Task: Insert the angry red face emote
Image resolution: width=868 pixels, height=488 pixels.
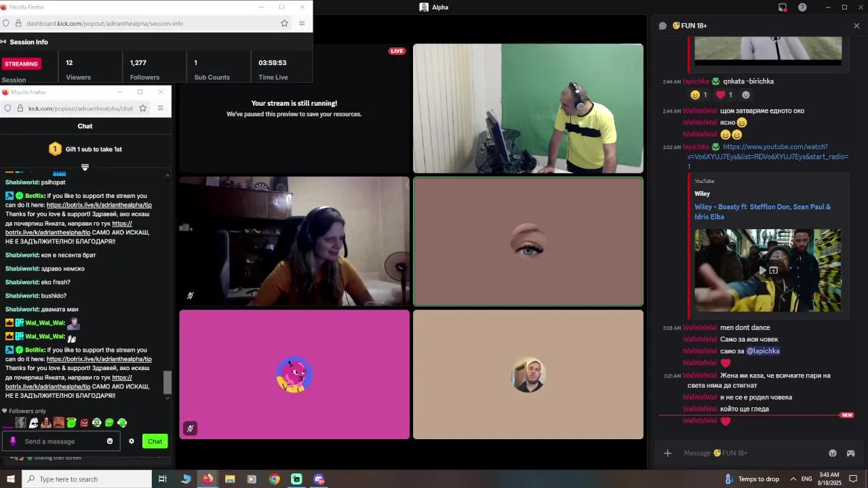Action: pyautogui.click(x=84, y=423)
